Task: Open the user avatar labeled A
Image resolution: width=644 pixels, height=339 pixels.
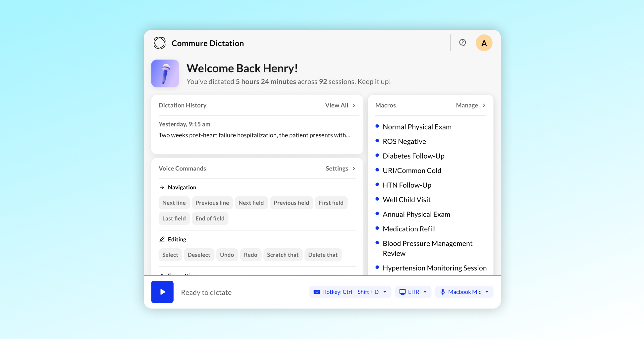Action: [x=484, y=43]
